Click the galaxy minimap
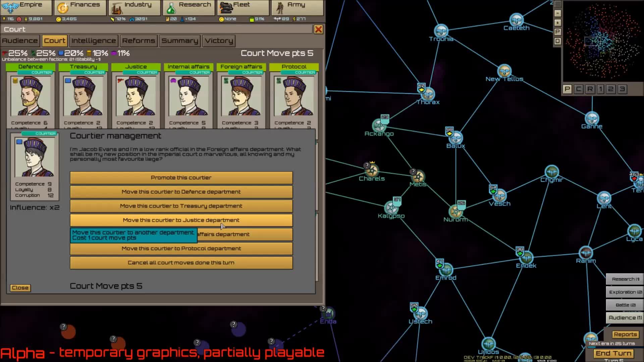 pos(603,41)
